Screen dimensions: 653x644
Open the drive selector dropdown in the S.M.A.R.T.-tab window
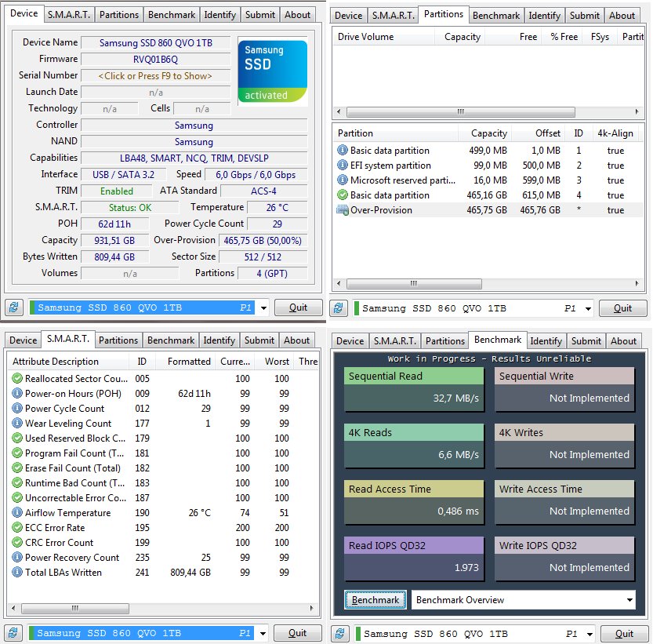pyautogui.click(x=263, y=634)
